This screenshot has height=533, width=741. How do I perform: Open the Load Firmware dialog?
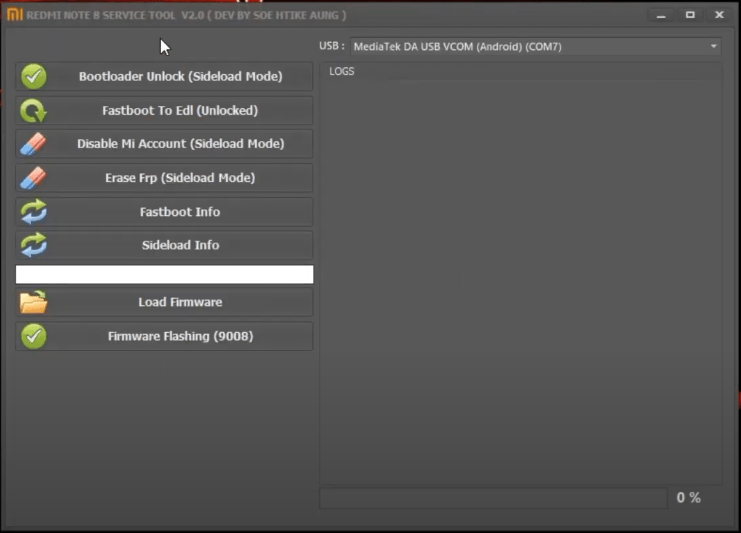164,302
